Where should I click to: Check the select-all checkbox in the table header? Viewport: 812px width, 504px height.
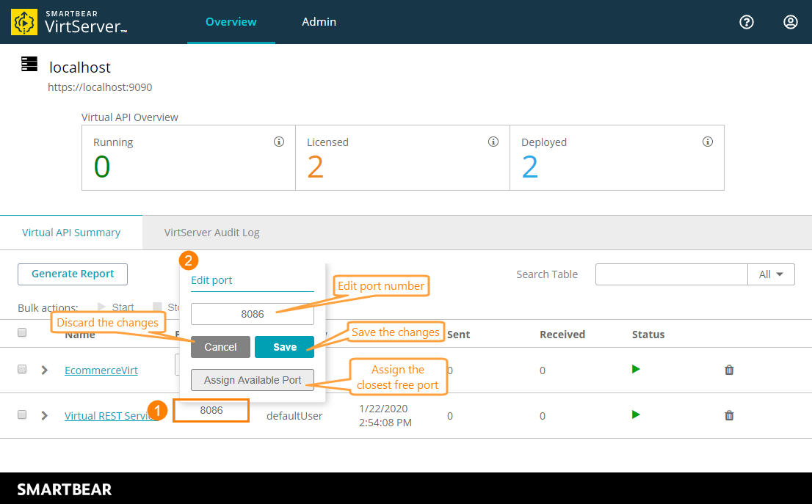[x=22, y=332]
